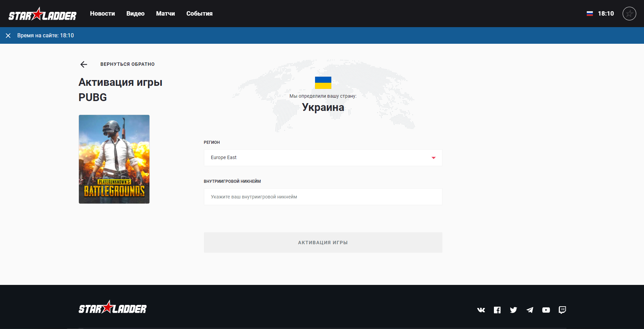Image resolution: width=644 pixels, height=329 pixels.
Task: Open the VK social link
Action: [x=481, y=310]
